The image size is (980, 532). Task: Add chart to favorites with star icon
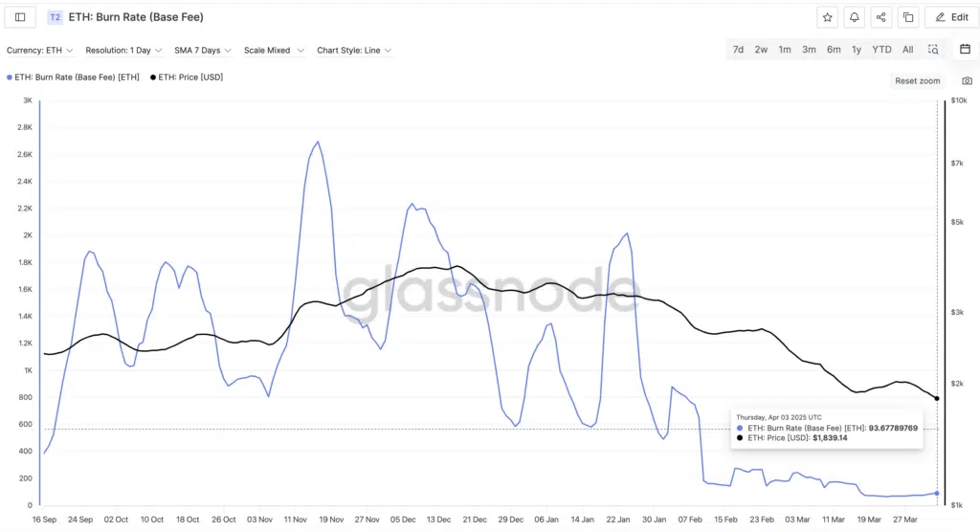827,17
